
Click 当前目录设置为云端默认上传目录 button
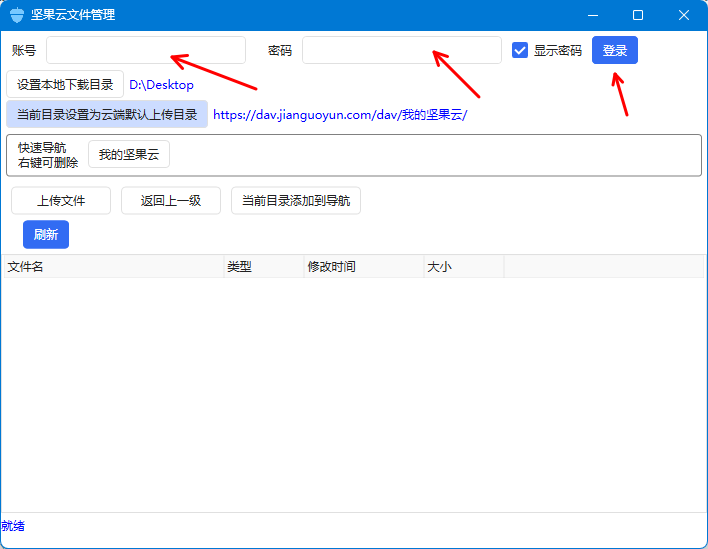[107, 114]
